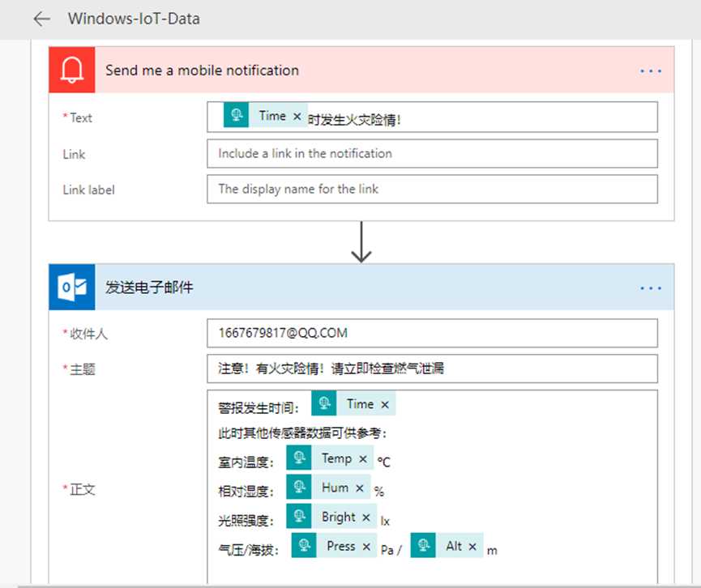Click the Outlook icon on the email action

point(72,288)
